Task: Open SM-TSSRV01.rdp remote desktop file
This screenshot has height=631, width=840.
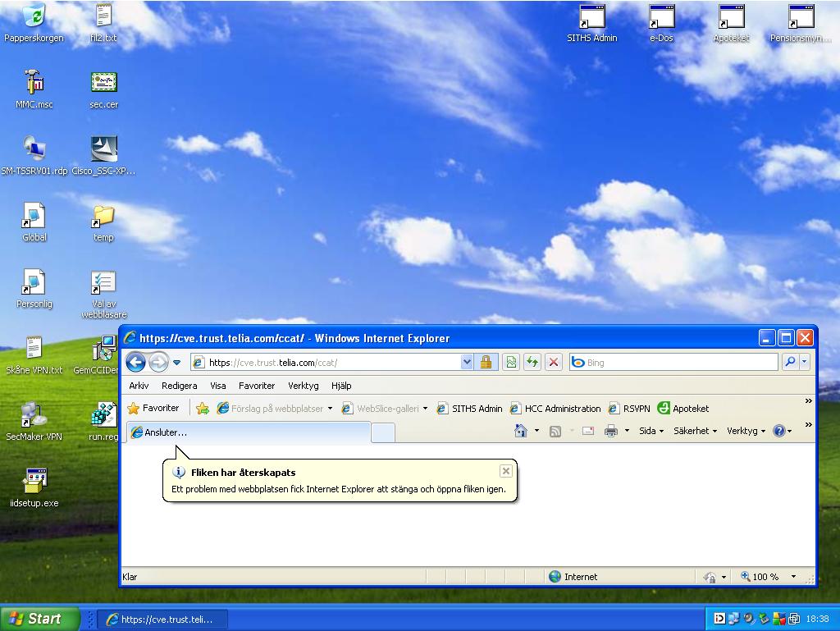Action: coord(34,155)
